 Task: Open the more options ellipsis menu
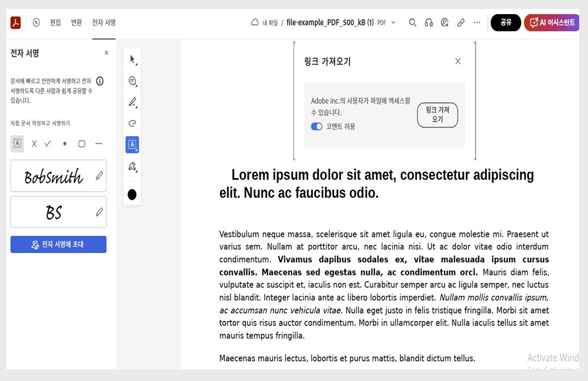tap(476, 22)
